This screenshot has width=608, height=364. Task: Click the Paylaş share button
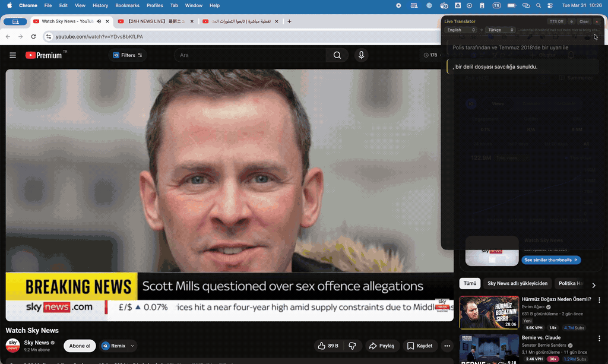point(382,346)
